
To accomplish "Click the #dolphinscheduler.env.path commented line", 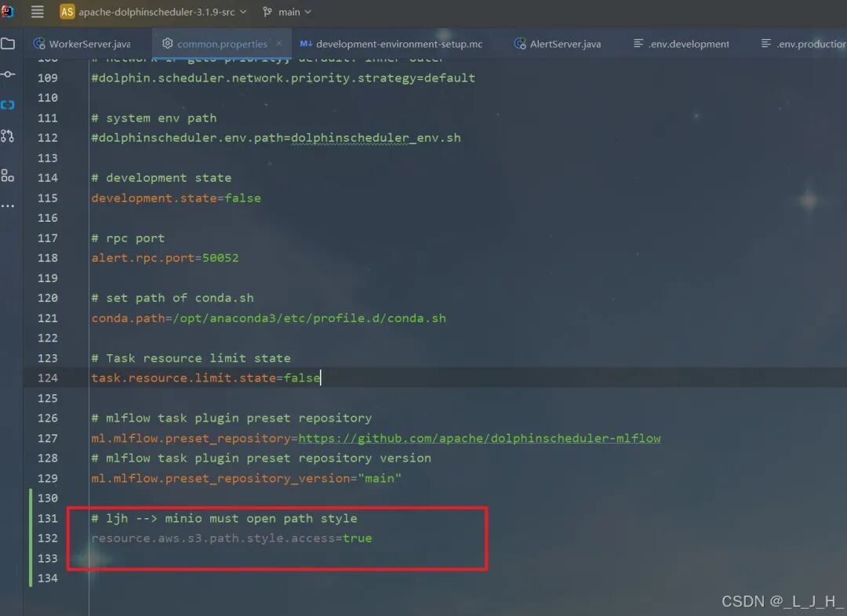I will (276, 138).
